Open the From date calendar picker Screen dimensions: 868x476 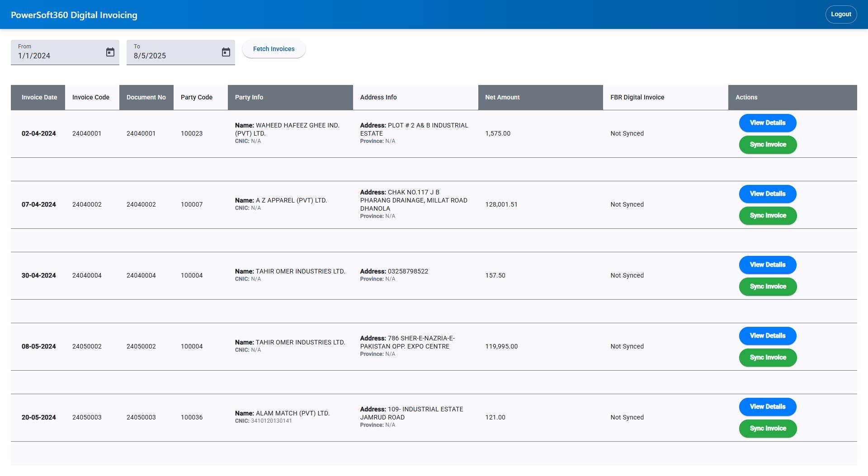(110, 52)
